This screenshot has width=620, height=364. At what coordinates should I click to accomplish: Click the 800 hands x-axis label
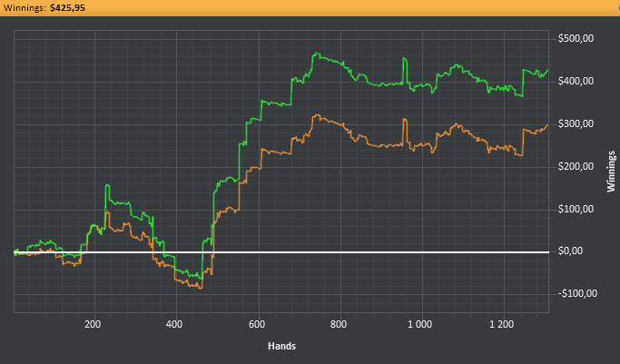point(339,324)
